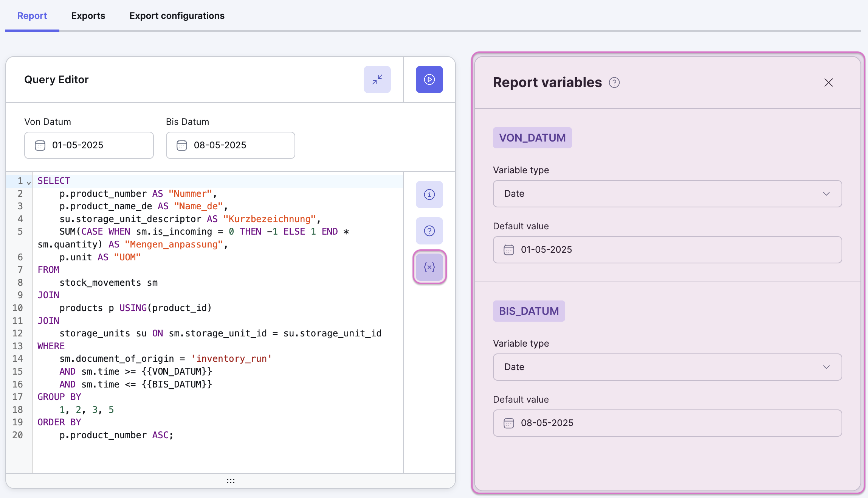Image resolution: width=868 pixels, height=498 pixels.
Task: Close the Report variables panel
Action: tap(828, 82)
